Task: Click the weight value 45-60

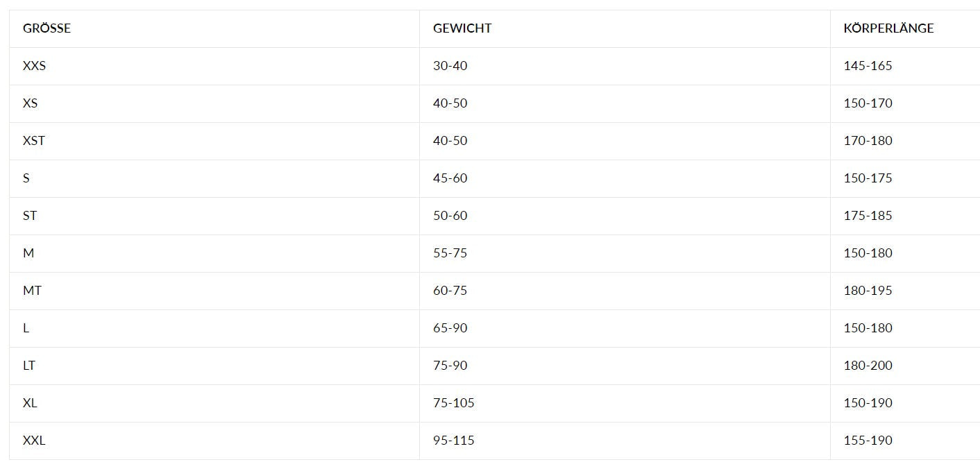Action: [450, 178]
